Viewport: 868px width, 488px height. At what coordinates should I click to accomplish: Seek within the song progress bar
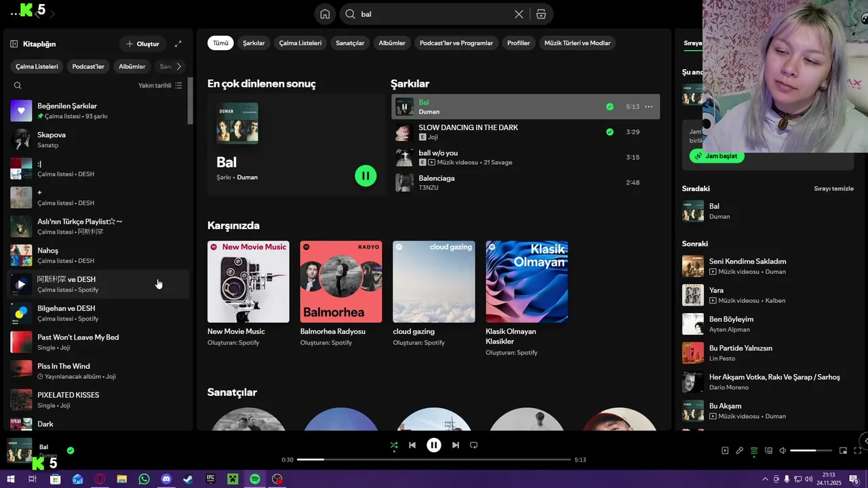point(434,460)
